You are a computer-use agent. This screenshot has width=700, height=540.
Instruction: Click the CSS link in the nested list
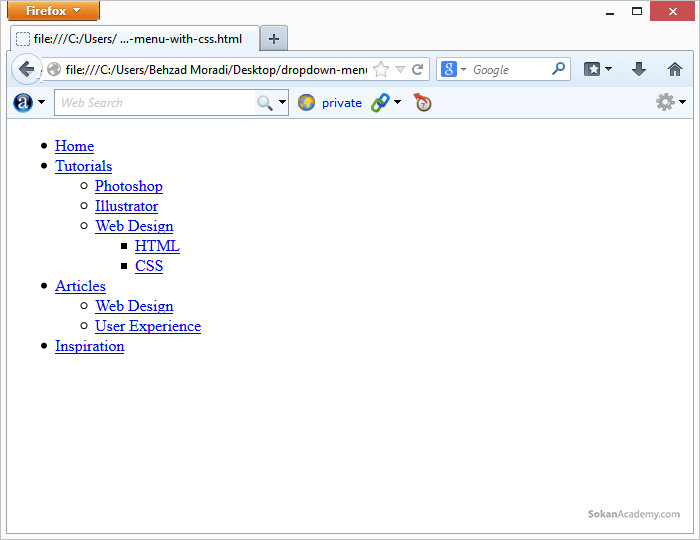pos(148,266)
